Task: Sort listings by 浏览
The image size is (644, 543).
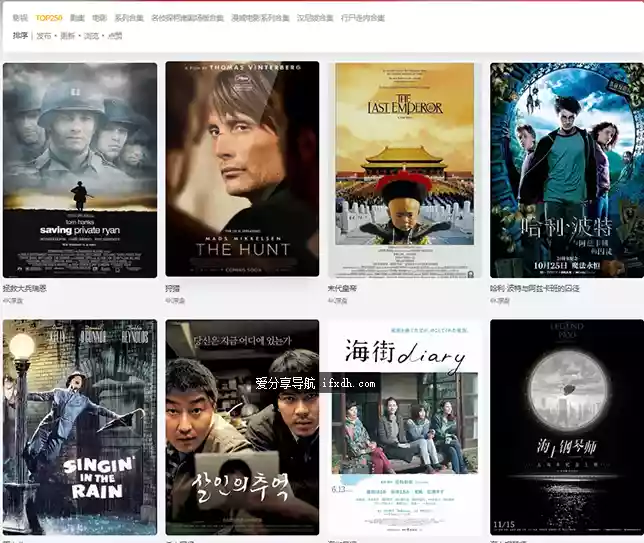Action: (x=91, y=36)
